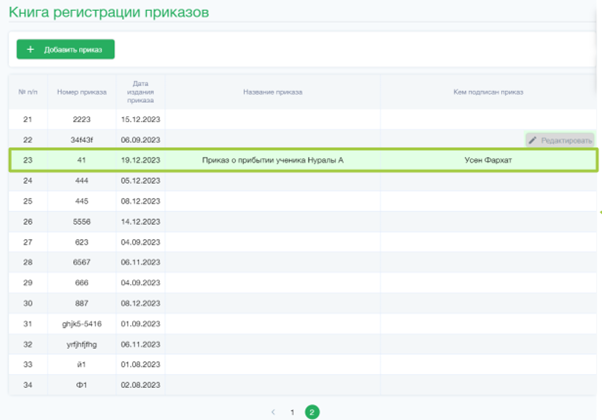Click the plus icon in Добавить приказ
Viewport: 602px width, 420px height.
[30, 50]
